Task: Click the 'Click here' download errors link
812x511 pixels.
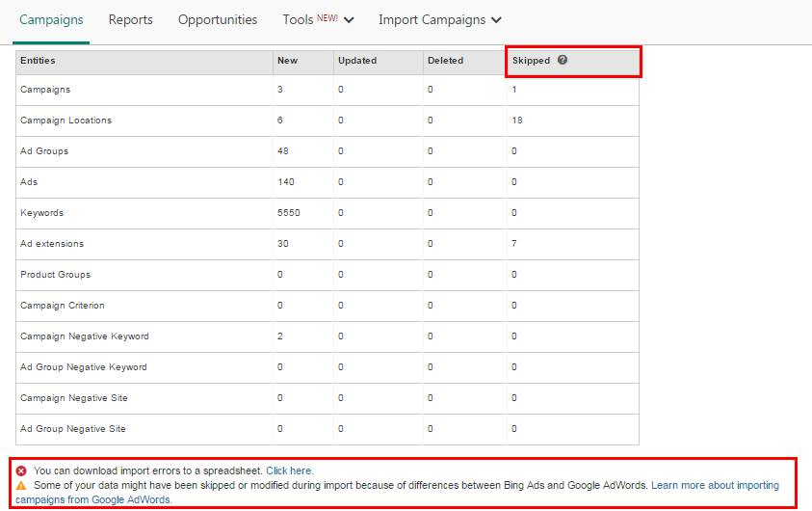Action: [290, 471]
